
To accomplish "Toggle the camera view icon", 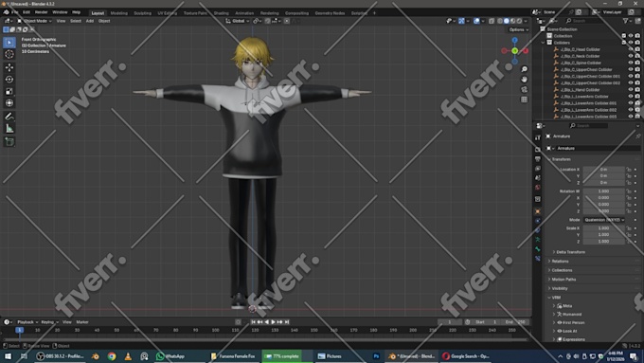I will 524,89.
